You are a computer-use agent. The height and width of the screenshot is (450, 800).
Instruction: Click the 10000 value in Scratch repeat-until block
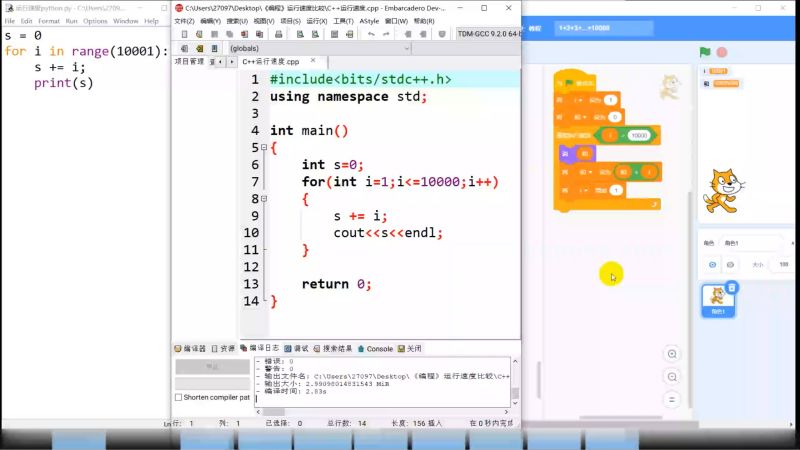[639, 135]
